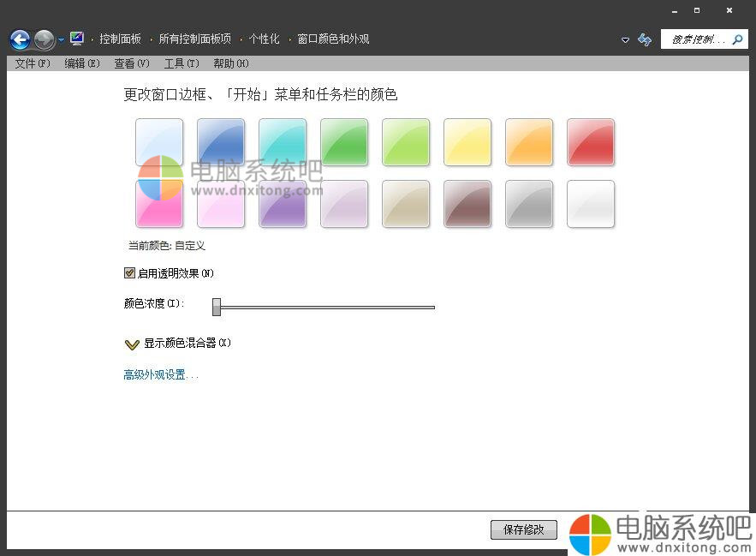Open the 编辑(E) menu
The image size is (756, 556).
[82, 63]
